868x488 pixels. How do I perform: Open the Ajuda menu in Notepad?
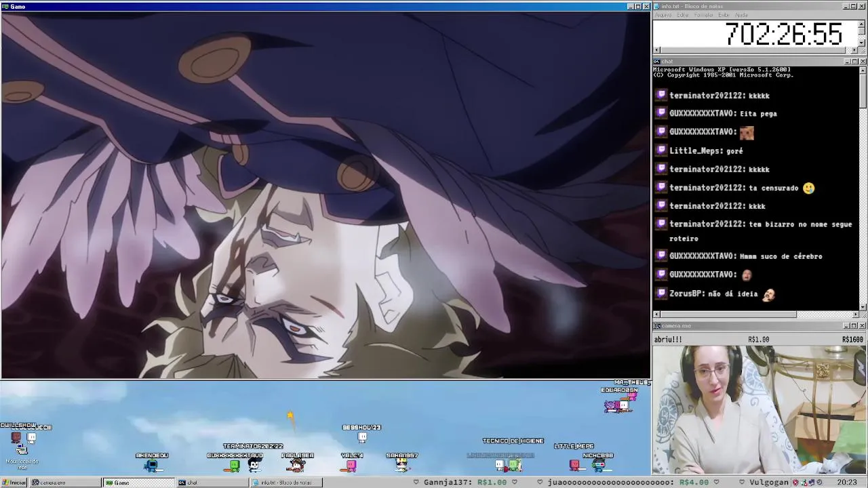[x=742, y=15]
